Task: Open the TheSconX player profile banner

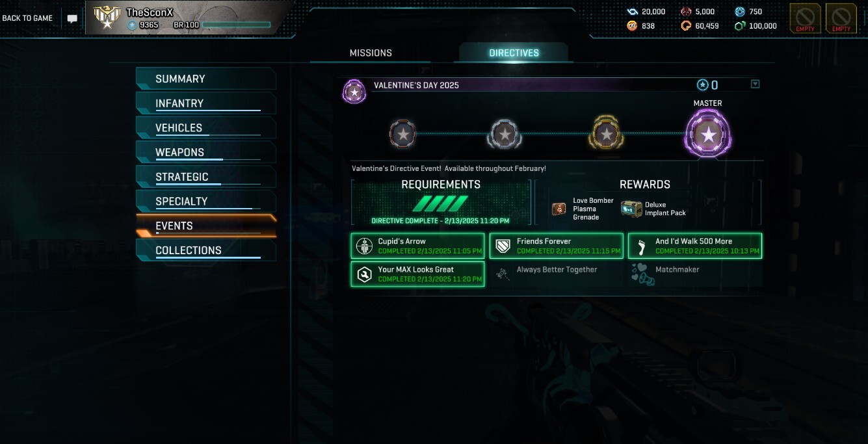Action: click(x=189, y=18)
